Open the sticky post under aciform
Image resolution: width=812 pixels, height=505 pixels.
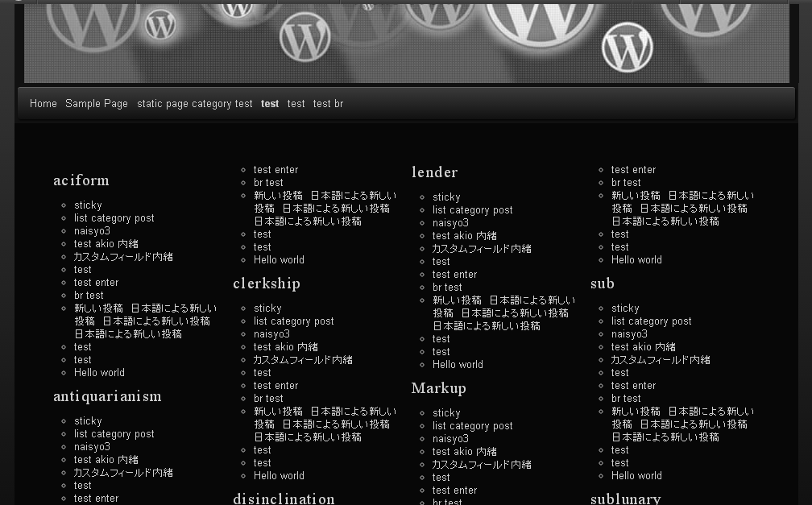88,205
